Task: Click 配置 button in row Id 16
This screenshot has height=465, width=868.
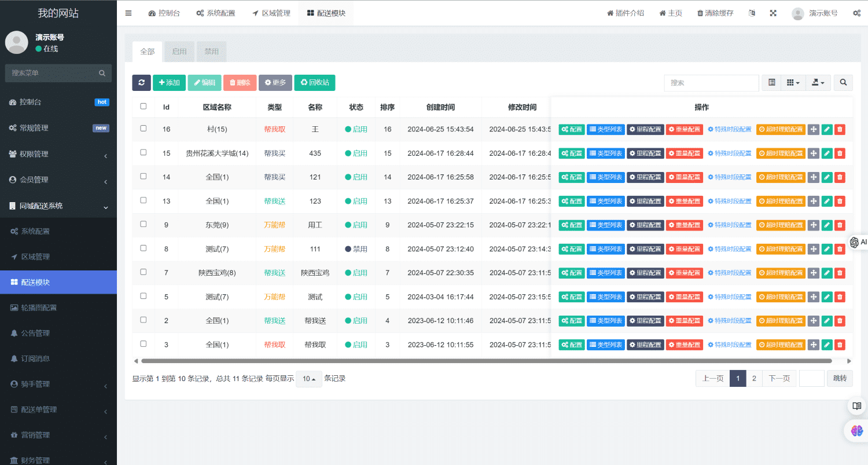Action: pyautogui.click(x=572, y=129)
